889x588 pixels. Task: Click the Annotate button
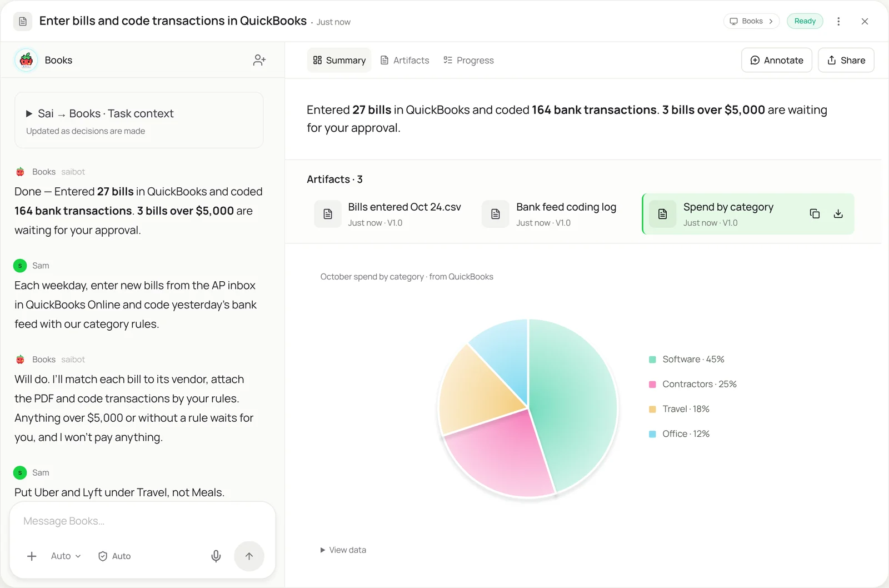tap(777, 60)
